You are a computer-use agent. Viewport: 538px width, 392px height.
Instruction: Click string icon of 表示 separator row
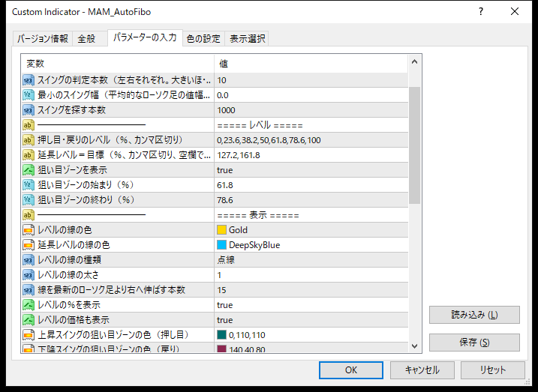tap(28, 215)
